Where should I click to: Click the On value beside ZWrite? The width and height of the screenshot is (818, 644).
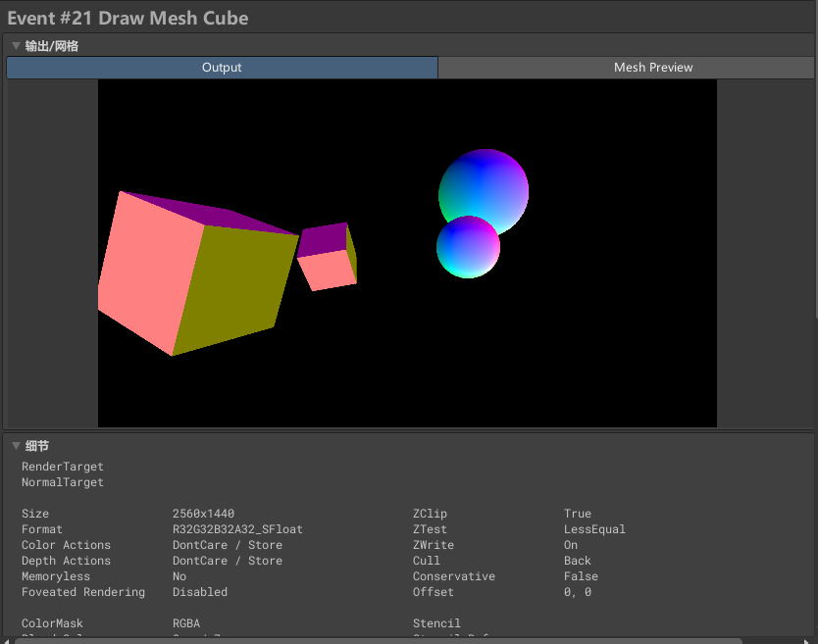tap(571, 545)
